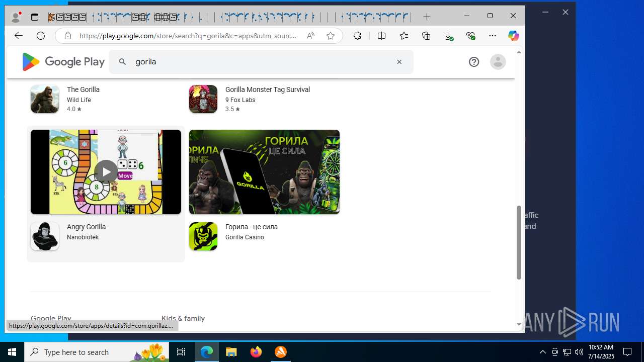Open Browser essentials heart icon
Screen dimensions: 644x362
470,36
